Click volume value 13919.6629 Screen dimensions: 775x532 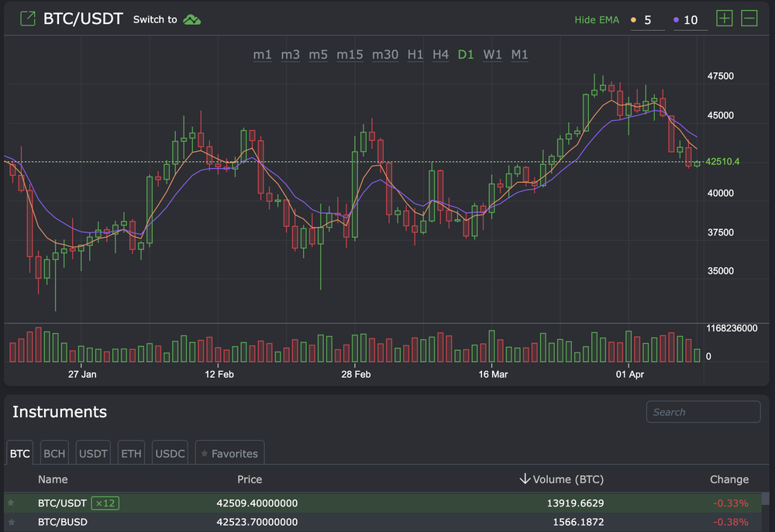[x=575, y=503]
